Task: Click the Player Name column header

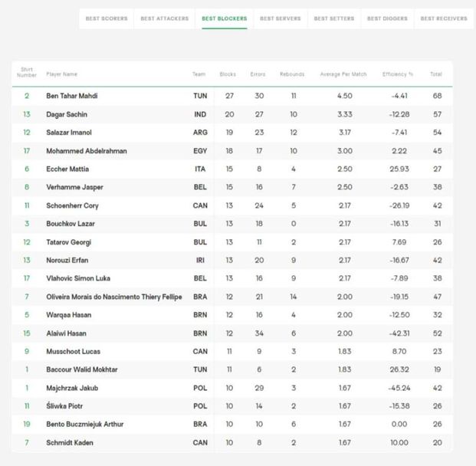Action: point(62,74)
